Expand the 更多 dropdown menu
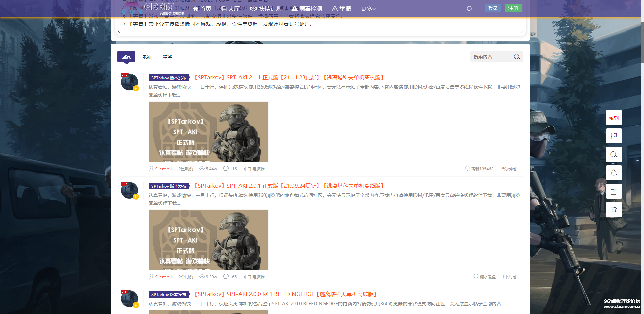Screen dimensions: 644x314 click(368, 9)
